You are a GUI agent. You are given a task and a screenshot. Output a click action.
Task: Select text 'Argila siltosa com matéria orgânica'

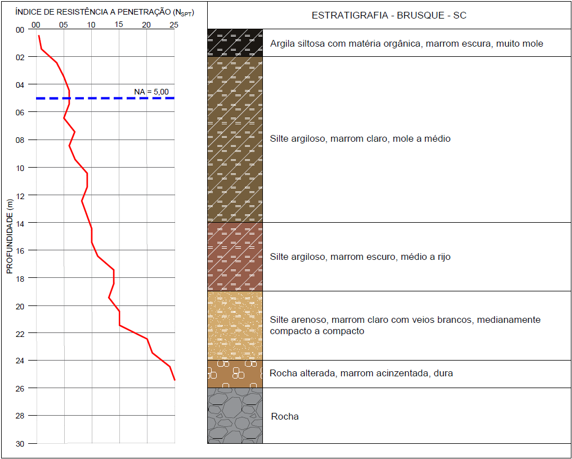(345, 44)
